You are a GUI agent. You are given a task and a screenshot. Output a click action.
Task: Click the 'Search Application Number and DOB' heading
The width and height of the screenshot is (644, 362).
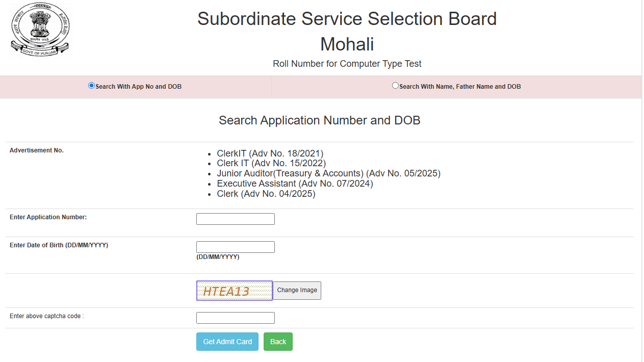pyautogui.click(x=319, y=120)
